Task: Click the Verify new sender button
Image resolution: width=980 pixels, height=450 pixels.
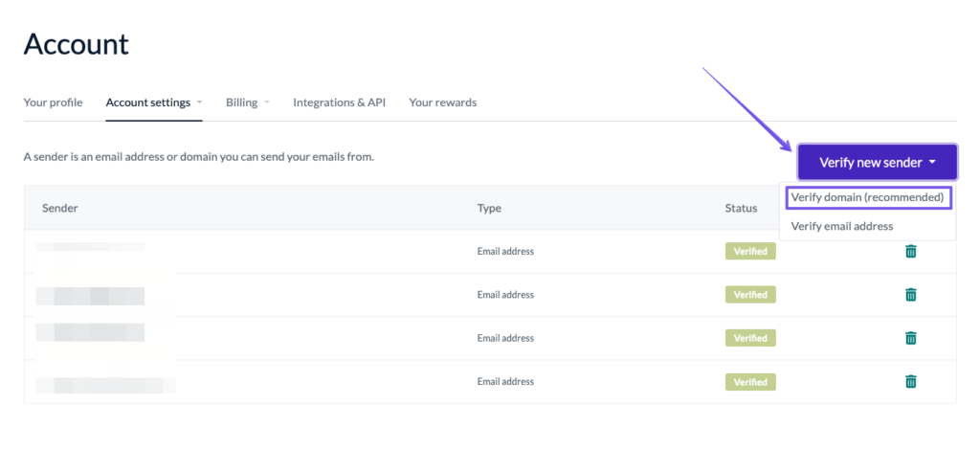Action: coord(877,163)
